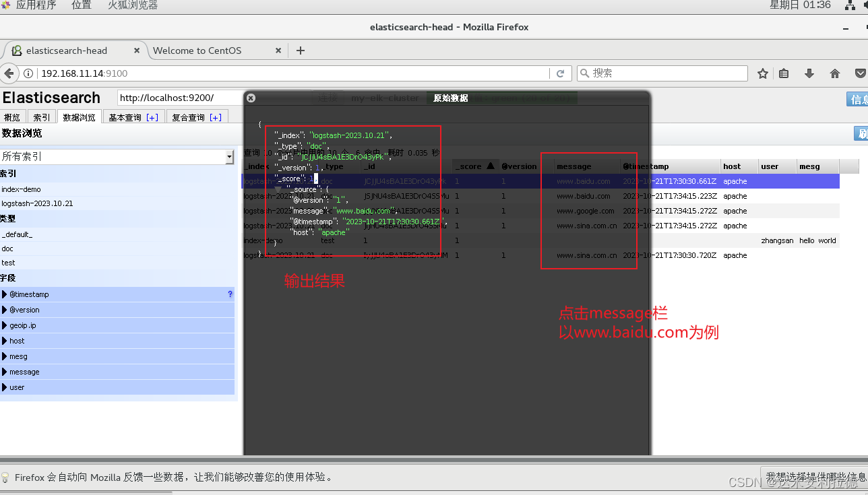
Task: Open the 概览 tab
Action: point(12,117)
